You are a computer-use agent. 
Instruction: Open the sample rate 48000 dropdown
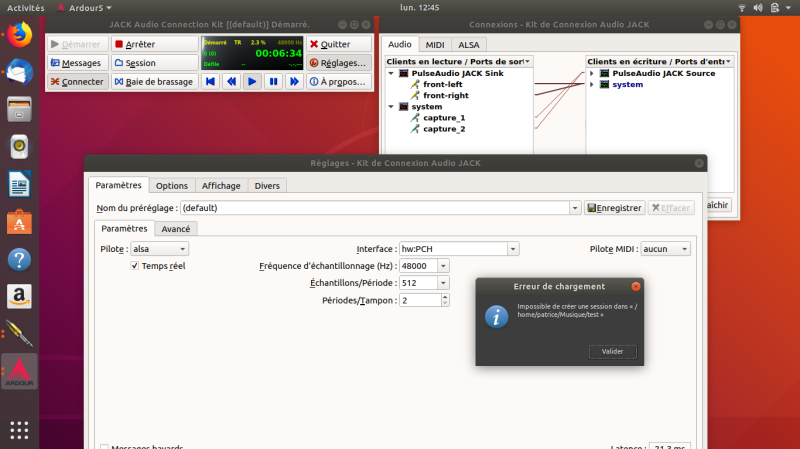tap(443, 266)
